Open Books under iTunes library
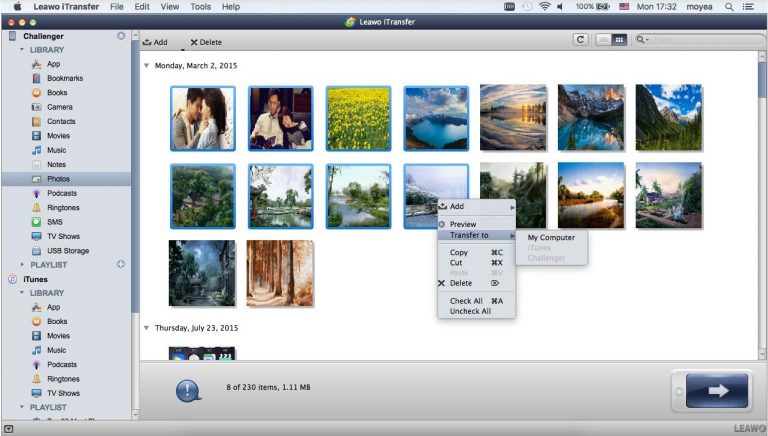Image resolution: width=768 pixels, height=436 pixels. click(x=57, y=321)
